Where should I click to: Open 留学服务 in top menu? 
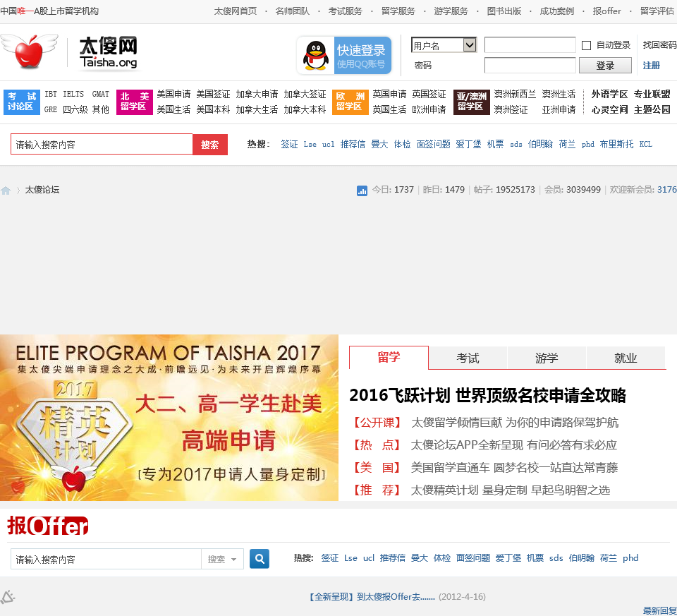[x=398, y=11]
